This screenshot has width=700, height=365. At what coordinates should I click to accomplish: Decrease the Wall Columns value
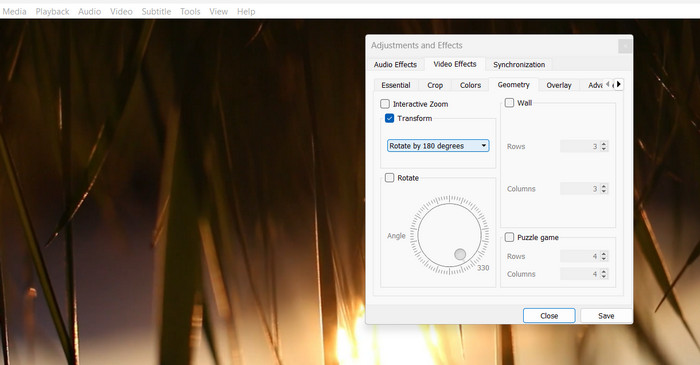pyautogui.click(x=604, y=191)
